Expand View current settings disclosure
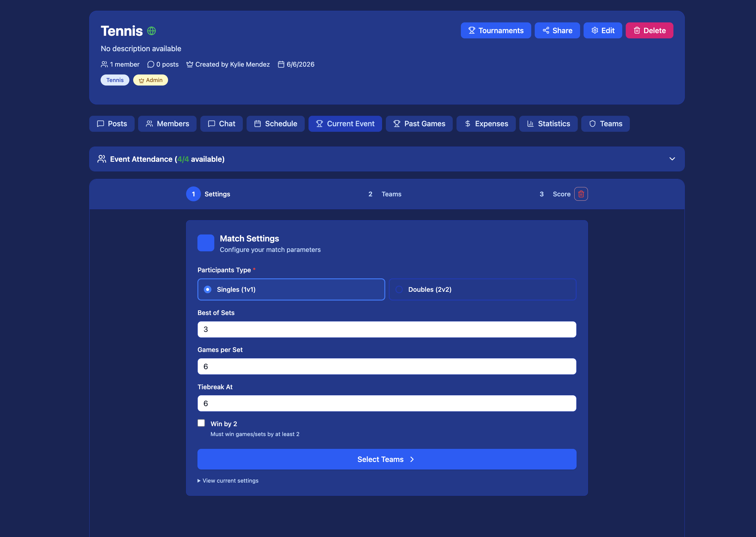Screen dimensions: 756x537 click(228, 481)
